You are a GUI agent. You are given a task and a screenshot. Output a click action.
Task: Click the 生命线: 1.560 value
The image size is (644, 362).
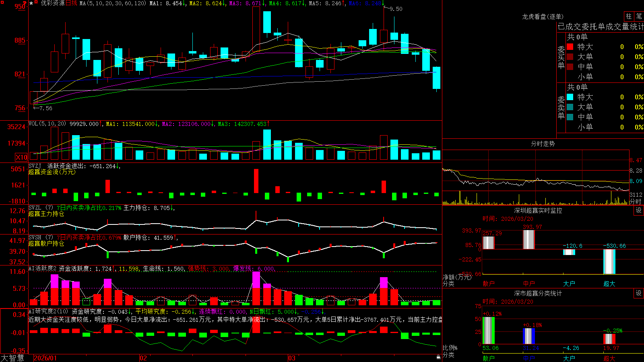(164, 269)
